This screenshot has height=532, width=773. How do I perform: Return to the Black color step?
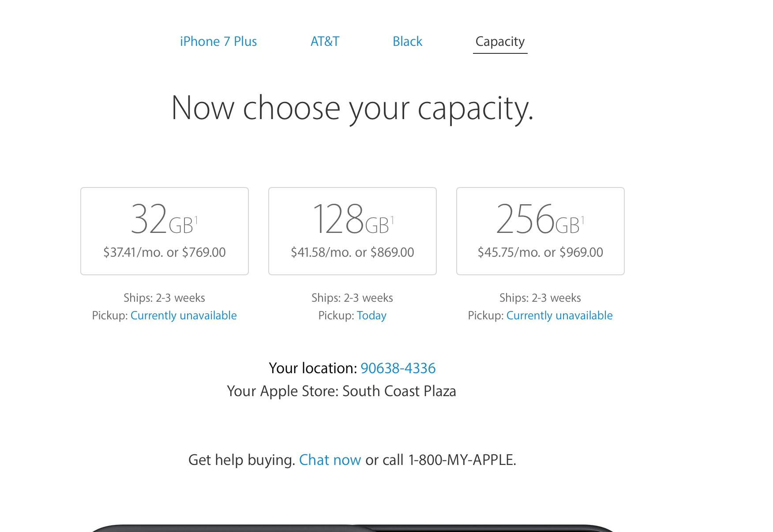(408, 41)
